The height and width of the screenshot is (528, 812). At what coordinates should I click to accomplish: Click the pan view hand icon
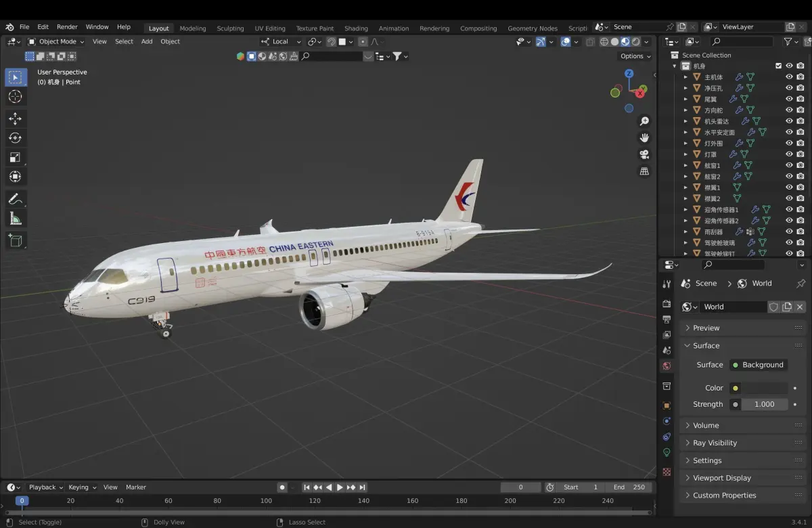pos(644,137)
